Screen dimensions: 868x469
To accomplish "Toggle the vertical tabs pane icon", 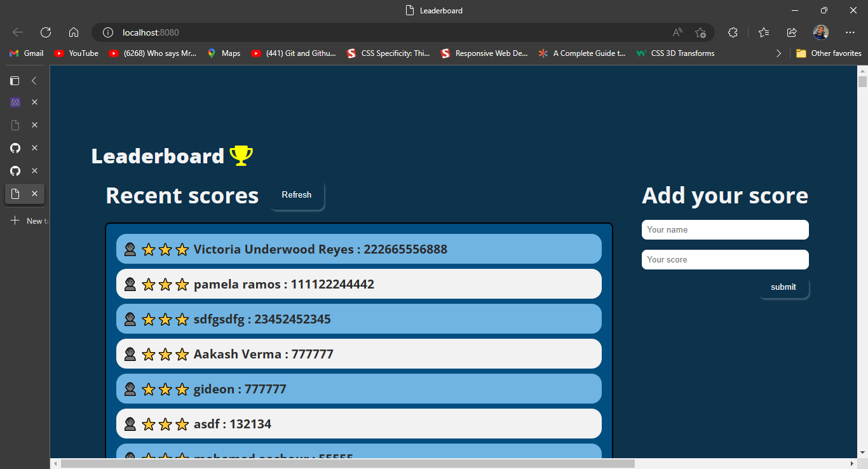I will pos(15,81).
